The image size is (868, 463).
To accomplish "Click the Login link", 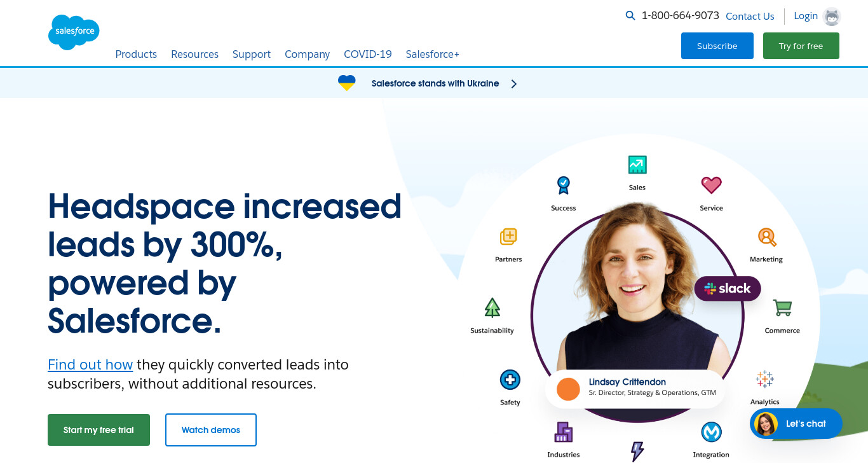I will pyautogui.click(x=806, y=16).
